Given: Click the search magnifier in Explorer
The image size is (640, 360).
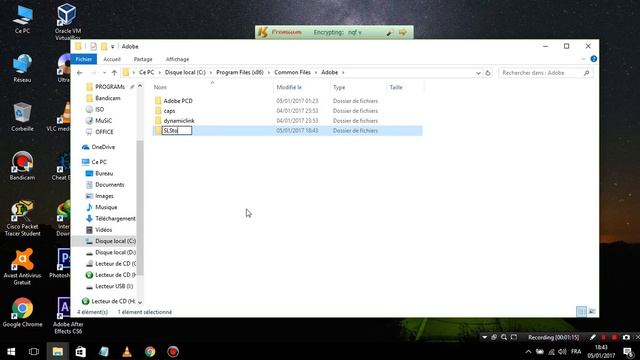Looking at the screenshot, I should (x=587, y=73).
